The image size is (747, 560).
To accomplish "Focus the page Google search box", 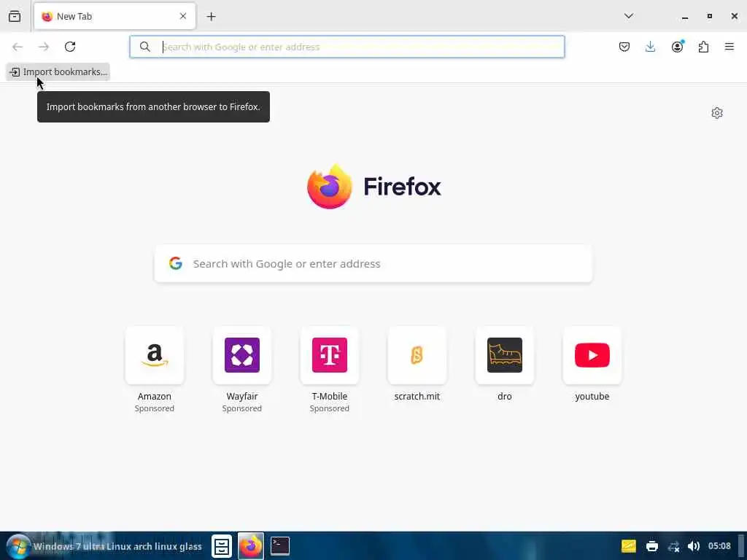I will 373,263.
